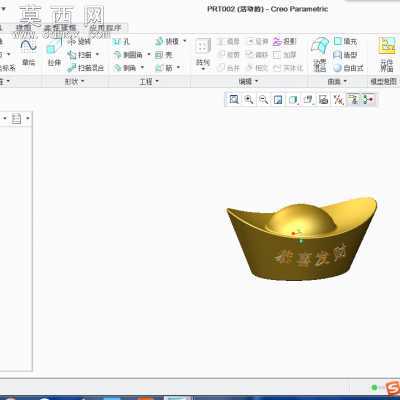The height and width of the screenshot is (400, 400).
Task: Open the Saved Orientations view list
Action: pyautogui.click(x=308, y=99)
